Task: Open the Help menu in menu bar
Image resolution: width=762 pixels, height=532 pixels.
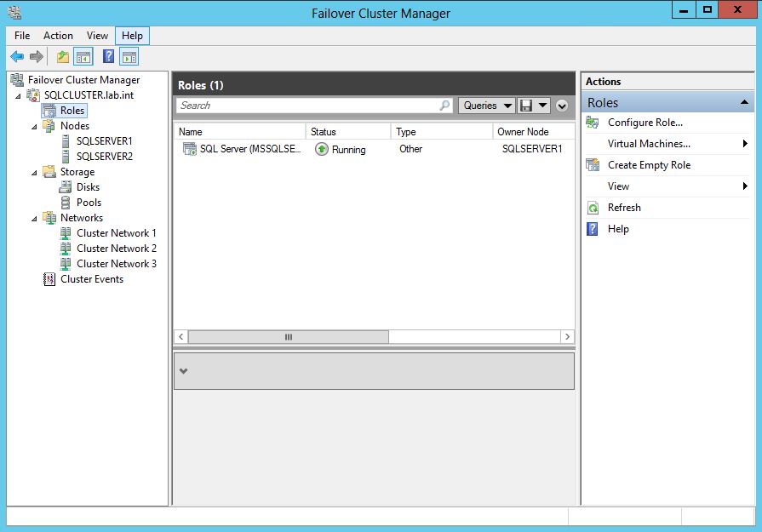Action: [x=132, y=36]
